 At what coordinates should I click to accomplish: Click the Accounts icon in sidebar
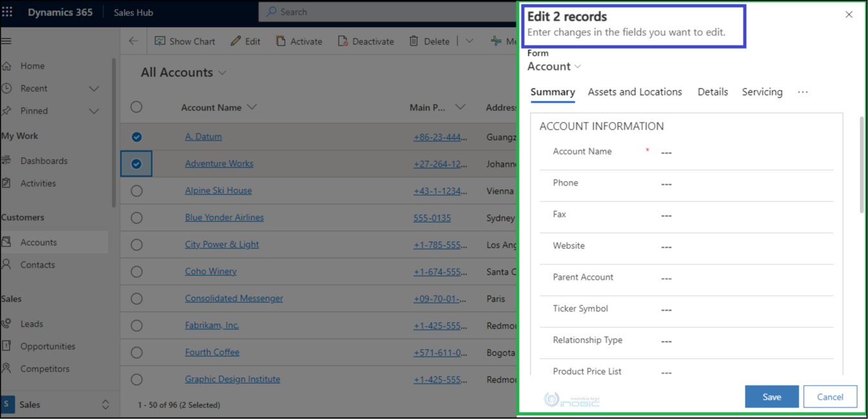click(x=6, y=242)
